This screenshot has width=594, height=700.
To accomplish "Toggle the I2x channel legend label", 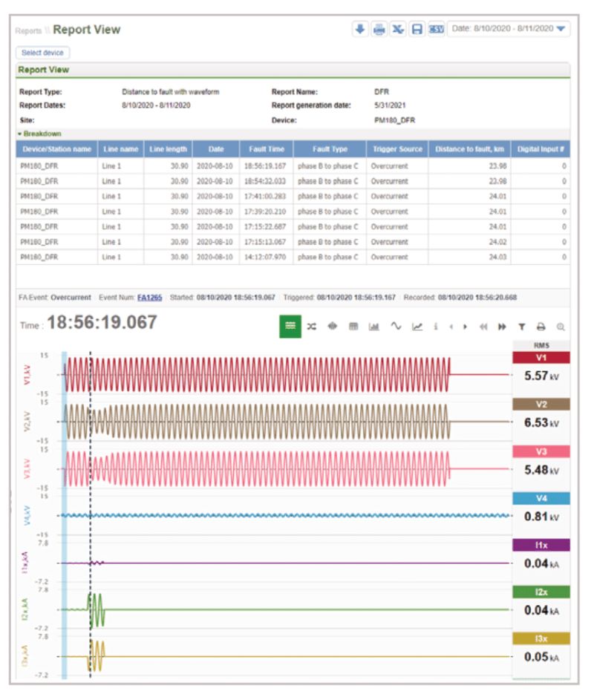I will (540, 592).
